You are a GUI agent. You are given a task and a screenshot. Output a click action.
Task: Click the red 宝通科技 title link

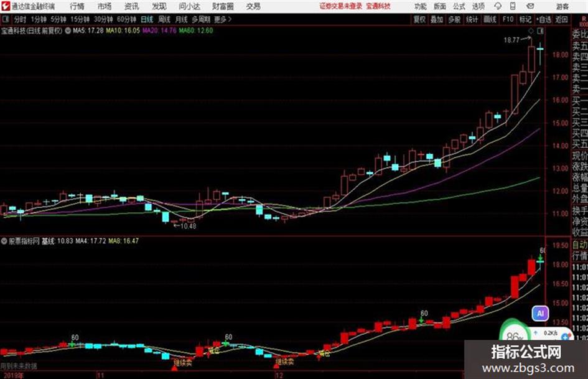click(x=378, y=6)
